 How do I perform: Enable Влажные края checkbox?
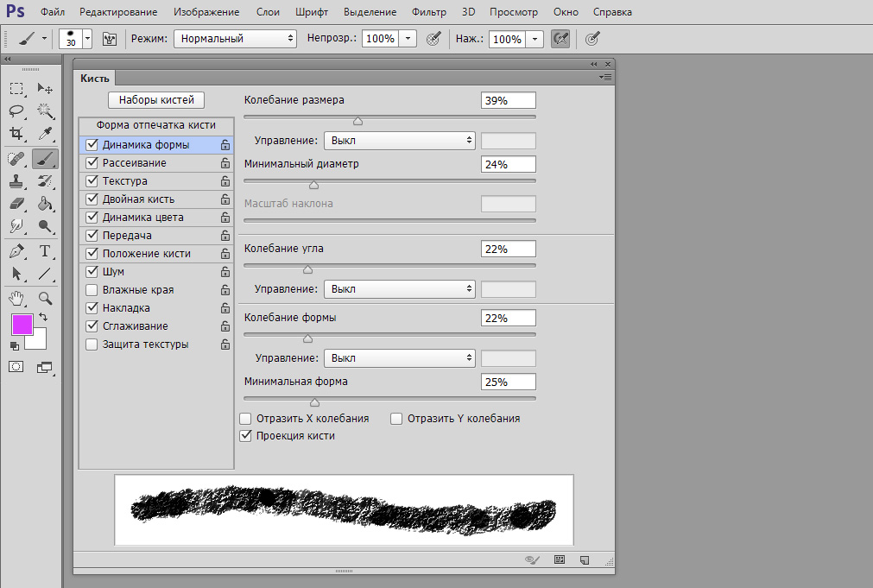(x=92, y=289)
